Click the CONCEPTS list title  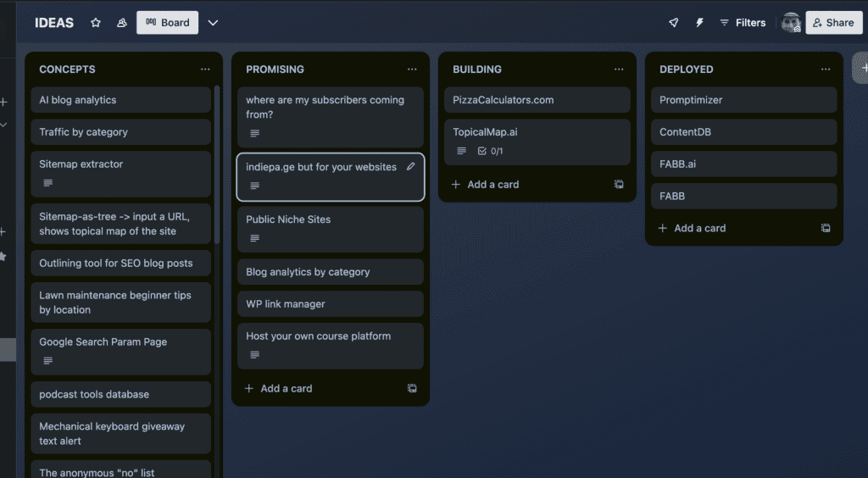pyautogui.click(x=67, y=69)
